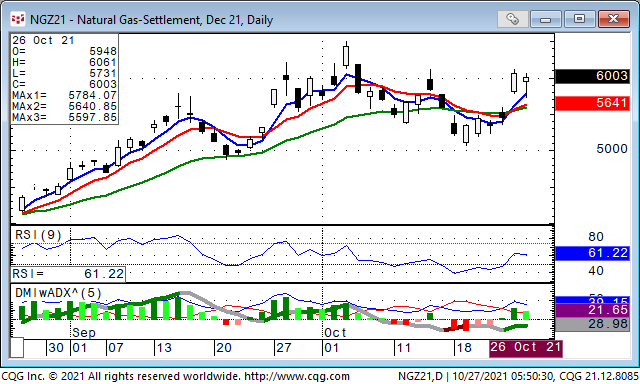Click the 'Sep' month label on time axis

(x=84, y=333)
